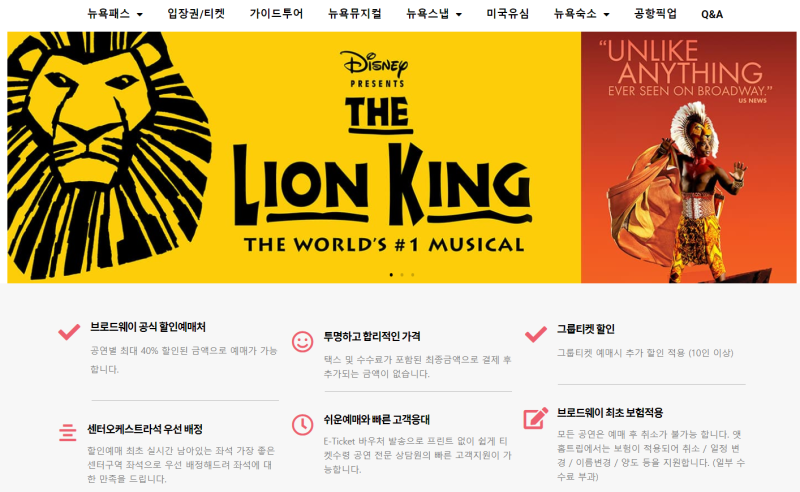Switch to the second carousel slide dot
The image size is (800, 492).
tap(402, 275)
